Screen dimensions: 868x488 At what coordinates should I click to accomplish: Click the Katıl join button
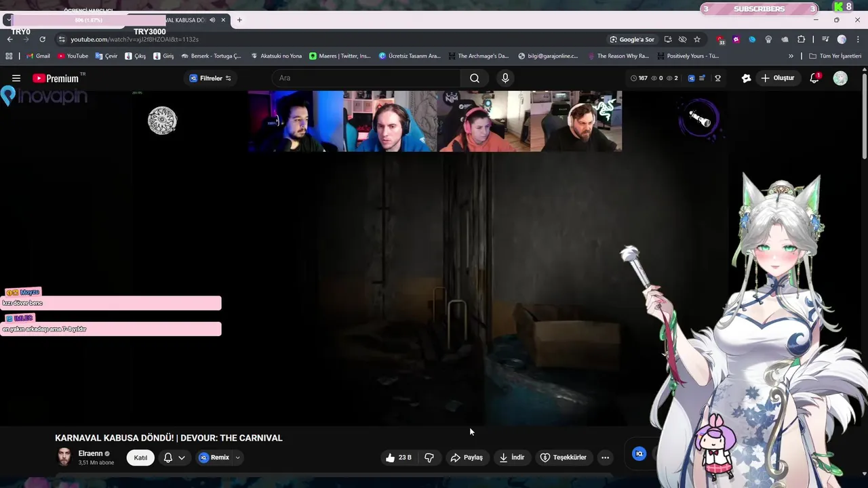[x=140, y=457]
